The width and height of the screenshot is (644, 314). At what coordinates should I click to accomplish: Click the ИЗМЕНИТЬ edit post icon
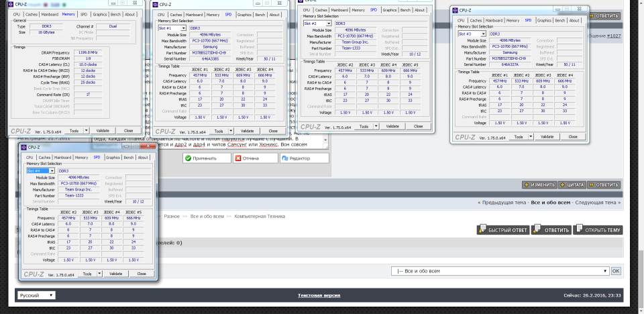pos(528,185)
